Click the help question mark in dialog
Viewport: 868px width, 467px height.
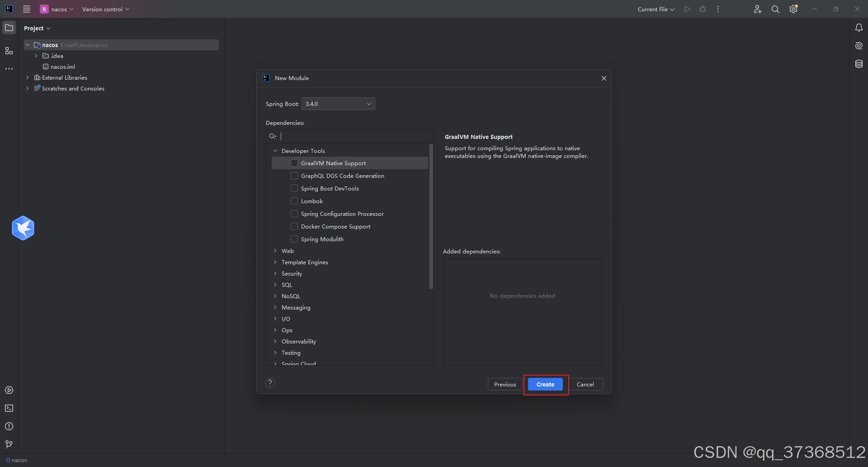270,383
